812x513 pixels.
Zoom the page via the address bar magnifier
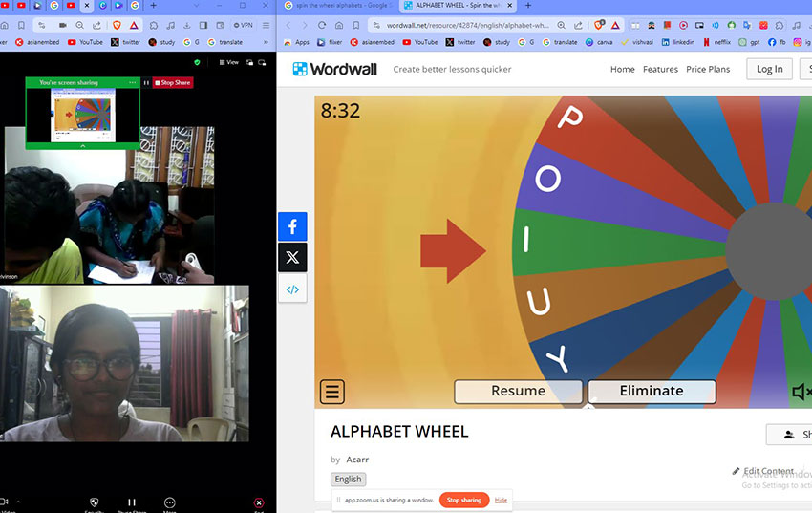[x=562, y=25]
